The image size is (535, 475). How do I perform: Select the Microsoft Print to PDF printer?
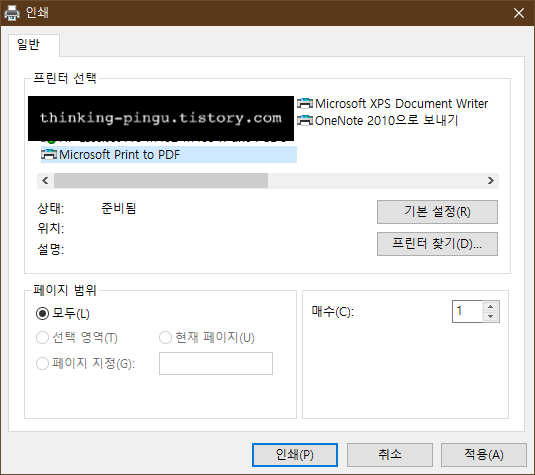[169, 155]
